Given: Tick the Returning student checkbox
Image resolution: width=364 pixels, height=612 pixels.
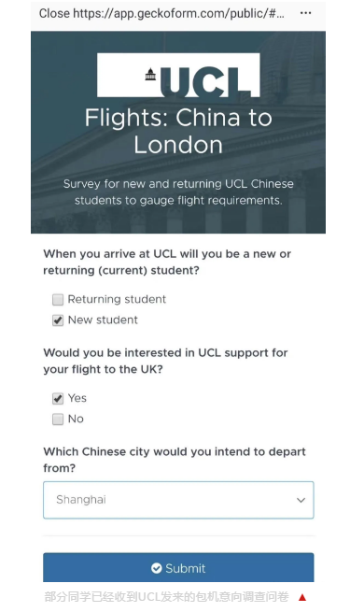Looking at the screenshot, I should click(x=58, y=300).
